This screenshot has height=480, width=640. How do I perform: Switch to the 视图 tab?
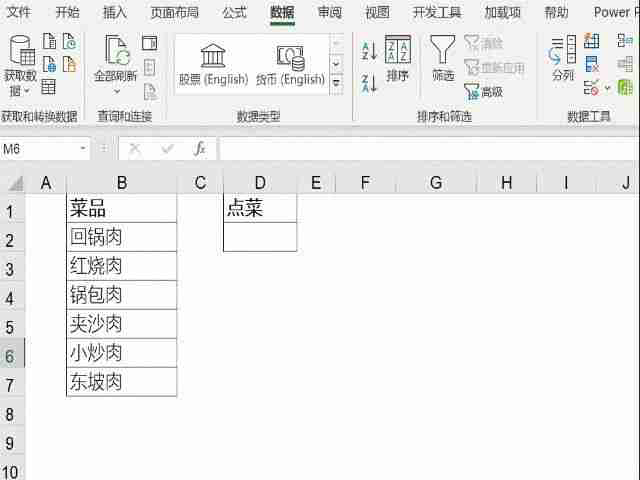pyautogui.click(x=377, y=12)
